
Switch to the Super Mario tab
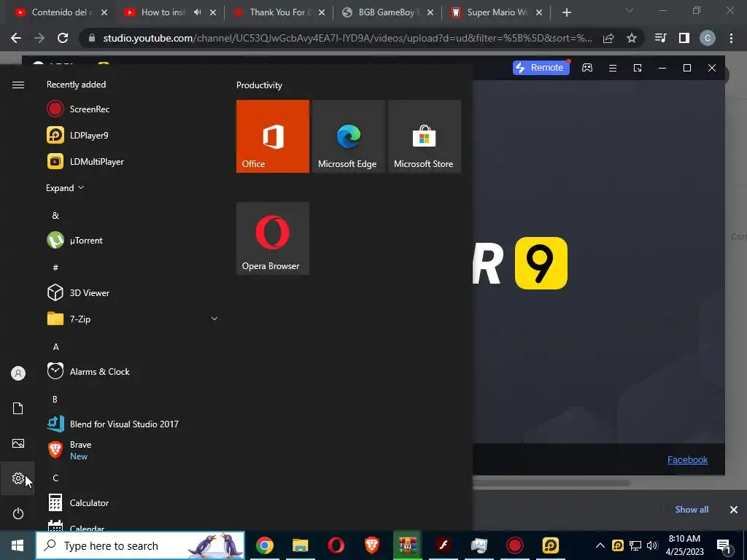click(x=495, y=12)
